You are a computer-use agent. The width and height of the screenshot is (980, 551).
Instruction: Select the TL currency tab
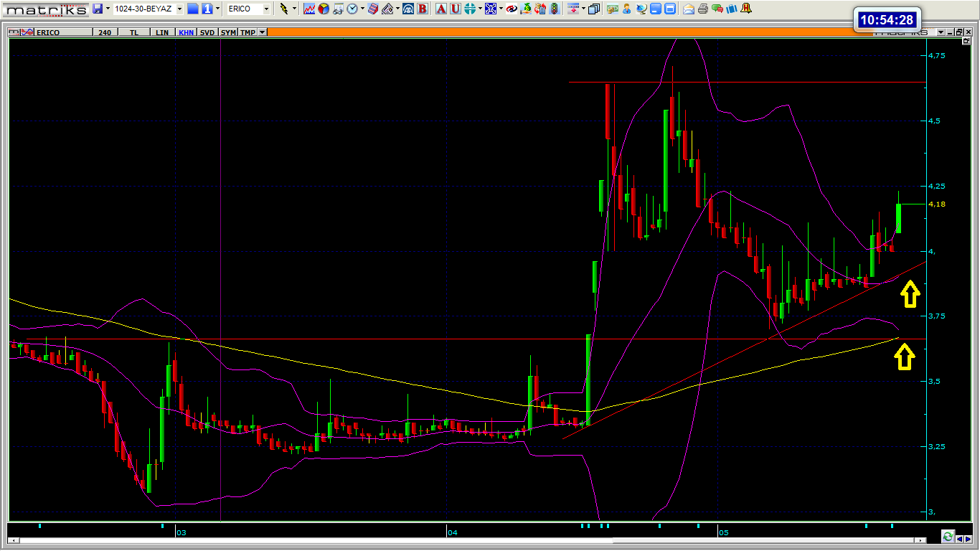click(x=135, y=32)
